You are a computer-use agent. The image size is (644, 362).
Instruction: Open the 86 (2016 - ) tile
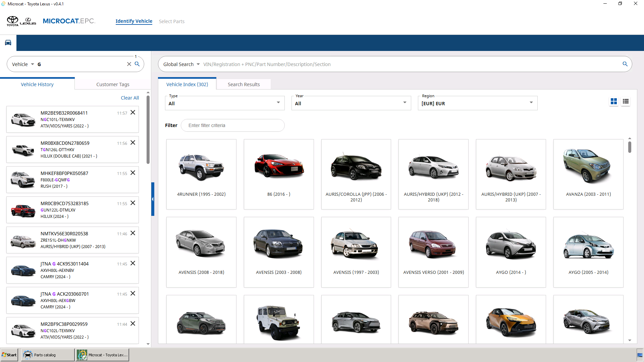[279, 174]
